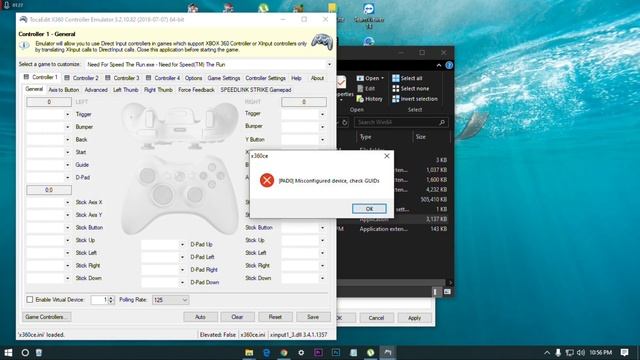Expand the left Stick Axis Y dropdown
The width and height of the screenshot is (640, 360).
[67, 215]
